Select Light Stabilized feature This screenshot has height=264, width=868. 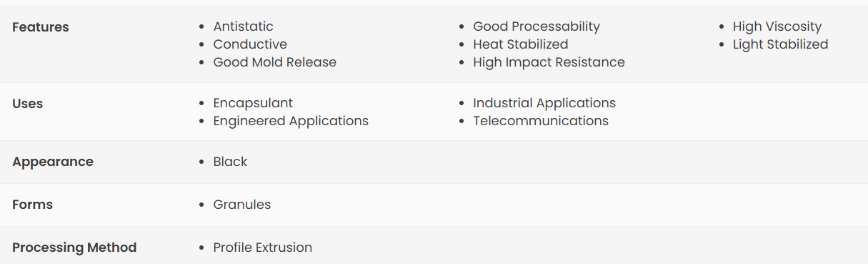(x=780, y=44)
